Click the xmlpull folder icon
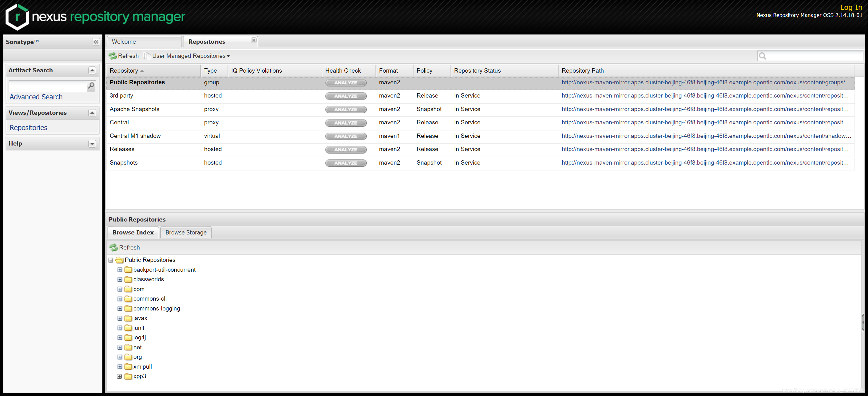 tap(128, 367)
